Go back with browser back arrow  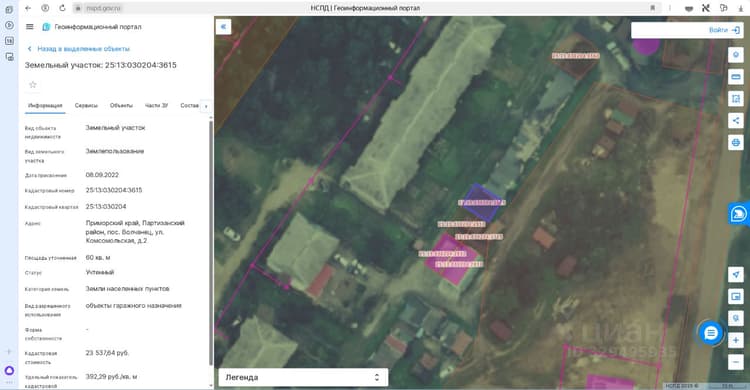[x=28, y=8]
